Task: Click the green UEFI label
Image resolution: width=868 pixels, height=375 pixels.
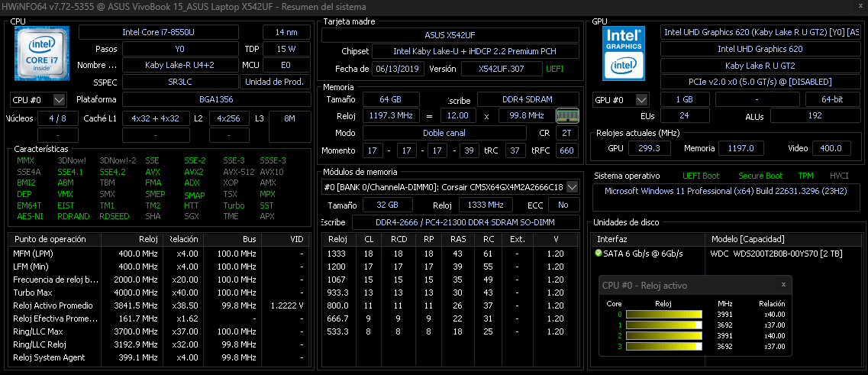Action: (555, 70)
